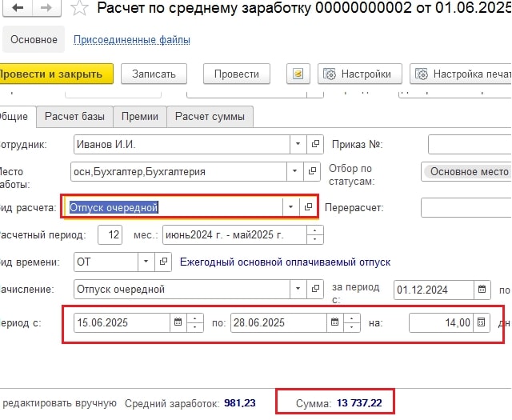Open Настройка печати button
This screenshot has height=420, width=512.
(x=461, y=74)
